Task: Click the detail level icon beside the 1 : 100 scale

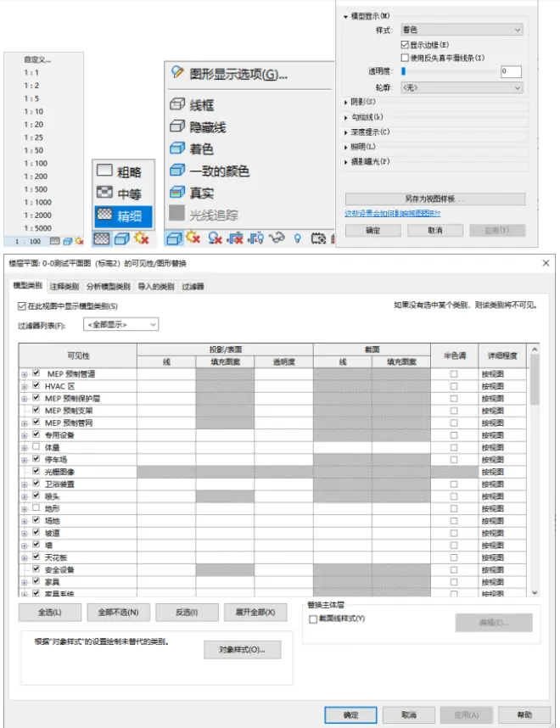Action: tap(55, 241)
